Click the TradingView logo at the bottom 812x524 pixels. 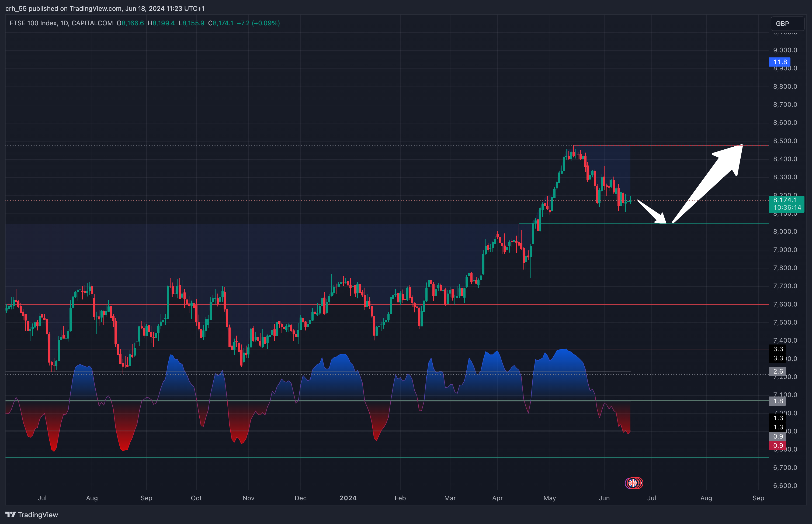32,515
